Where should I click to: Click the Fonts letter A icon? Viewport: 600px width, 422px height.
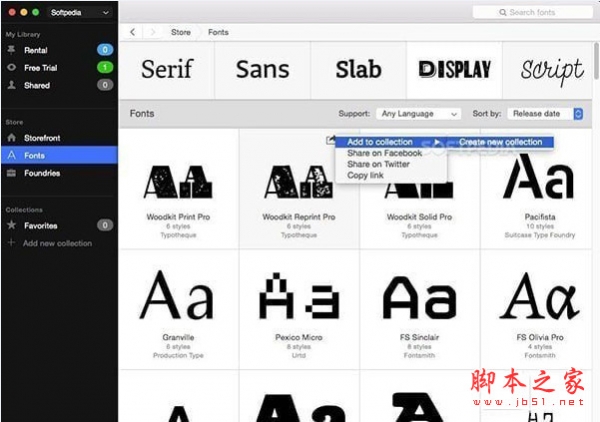tap(11, 155)
